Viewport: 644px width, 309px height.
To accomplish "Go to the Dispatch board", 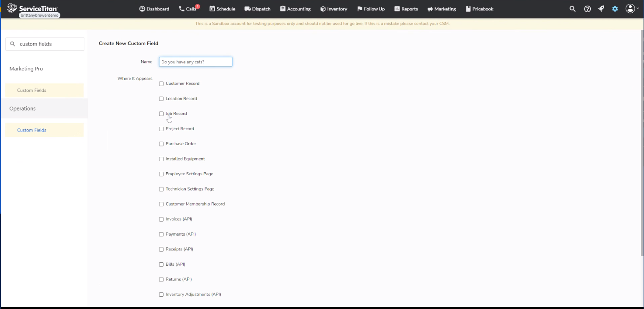I will pos(258,9).
